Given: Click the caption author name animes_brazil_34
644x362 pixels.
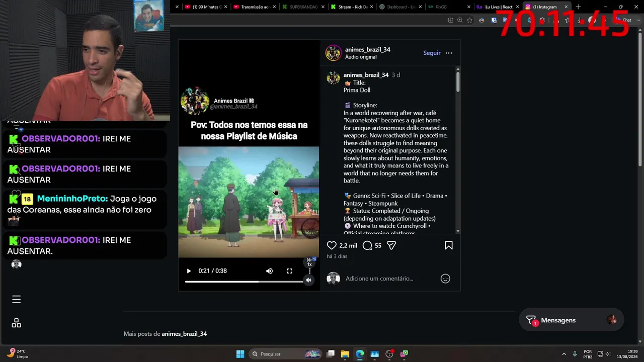Looking at the screenshot, I should 366,75.
